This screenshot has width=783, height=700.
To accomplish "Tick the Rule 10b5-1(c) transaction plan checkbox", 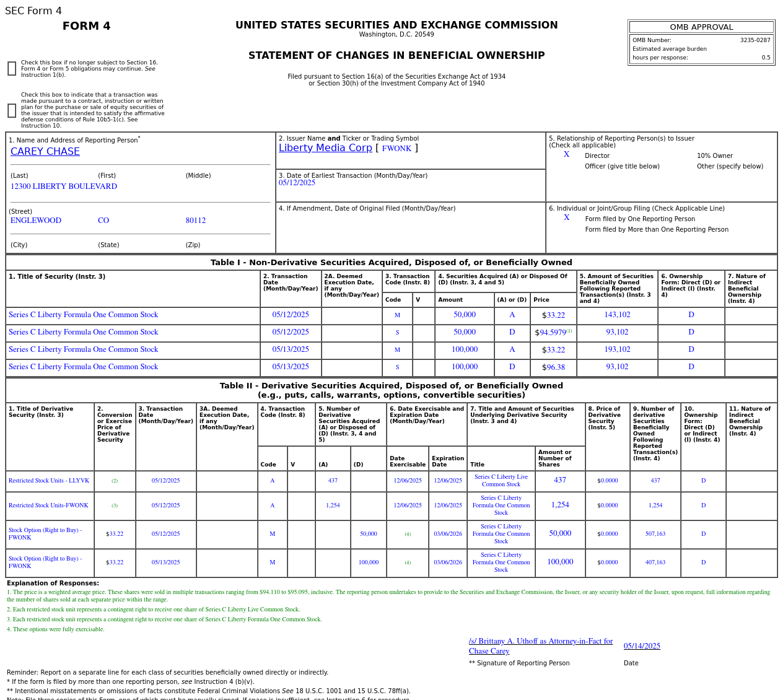I will click(x=12, y=111).
